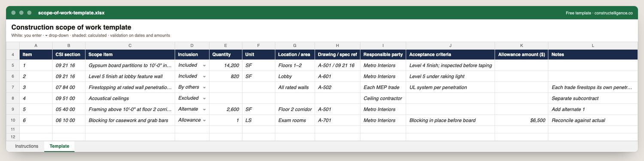Expand the Excluded dropdown arrow

pos(204,99)
